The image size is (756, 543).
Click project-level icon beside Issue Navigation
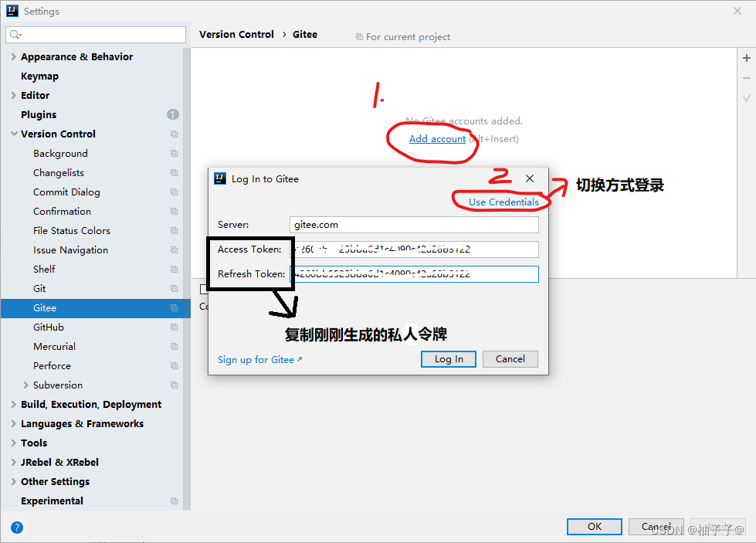[x=174, y=249]
